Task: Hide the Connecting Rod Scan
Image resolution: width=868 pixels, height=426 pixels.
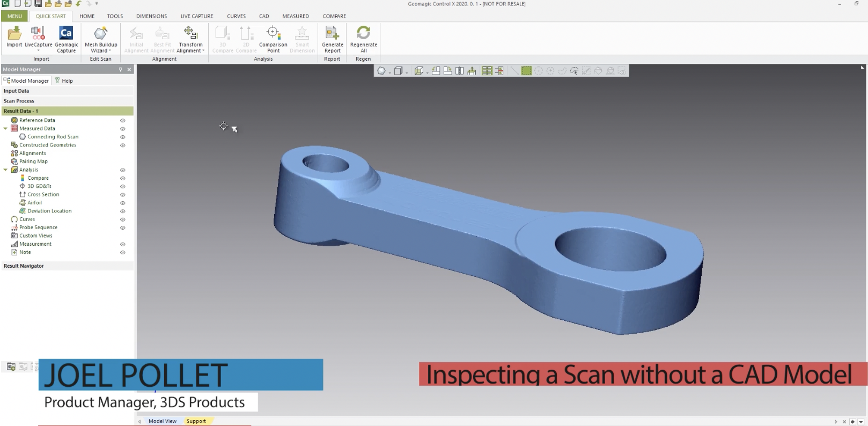Action: [122, 137]
